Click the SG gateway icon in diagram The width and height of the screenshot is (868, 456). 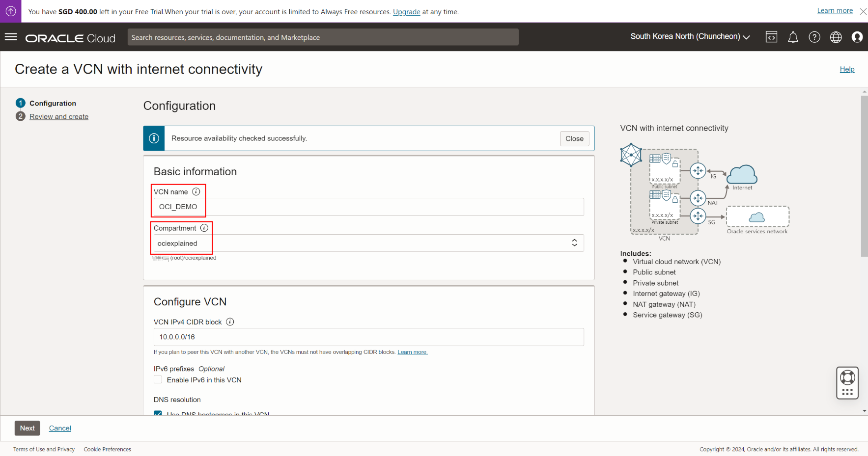698,216
